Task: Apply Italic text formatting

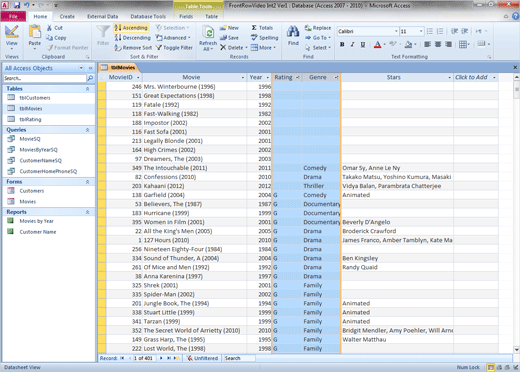Action: (352, 44)
